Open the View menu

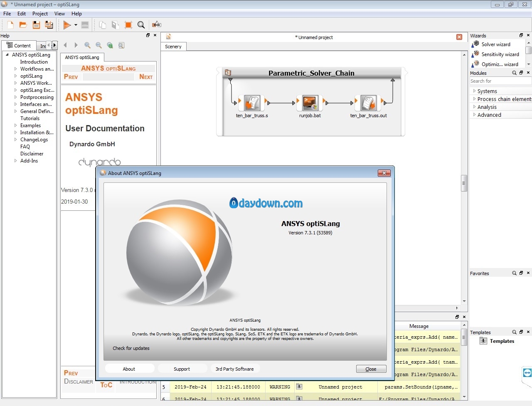pyautogui.click(x=59, y=14)
